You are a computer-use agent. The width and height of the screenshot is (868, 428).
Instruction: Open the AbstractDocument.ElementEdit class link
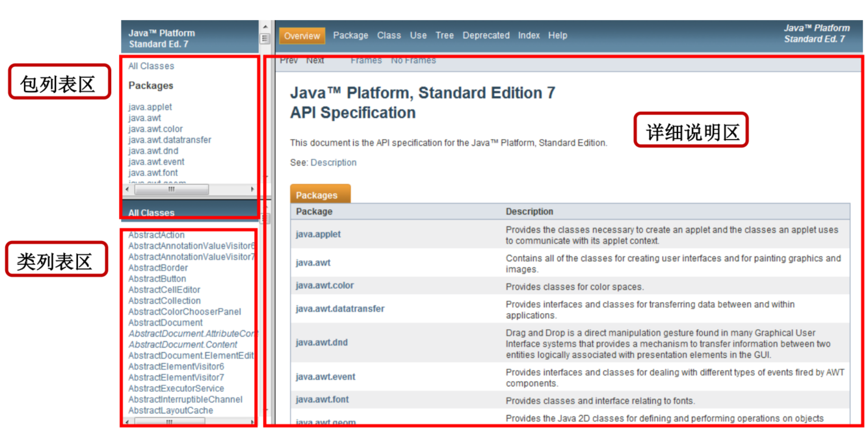point(191,356)
